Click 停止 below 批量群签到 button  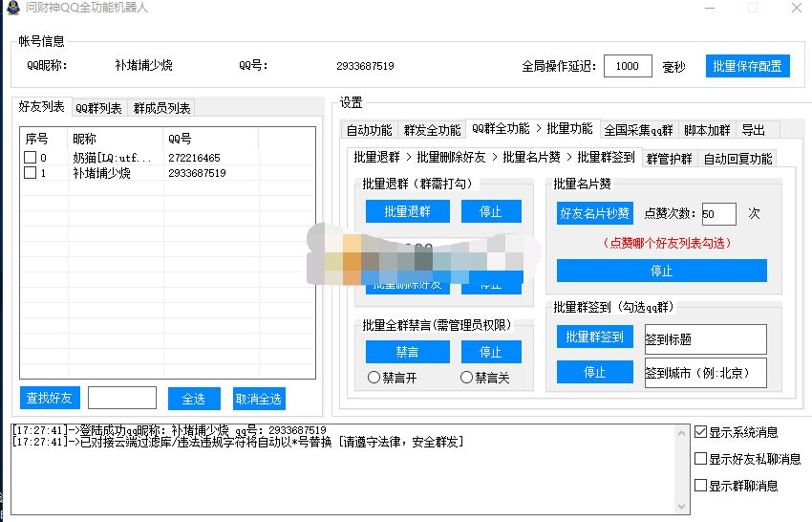pyautogui.click(x=594, y=372)
